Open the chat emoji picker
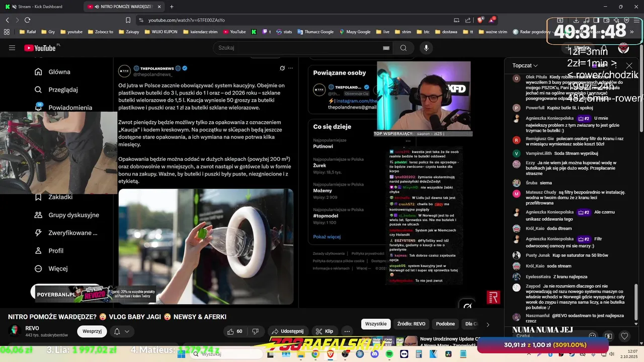This screenshot has height=362, width=644. [592, 336]
